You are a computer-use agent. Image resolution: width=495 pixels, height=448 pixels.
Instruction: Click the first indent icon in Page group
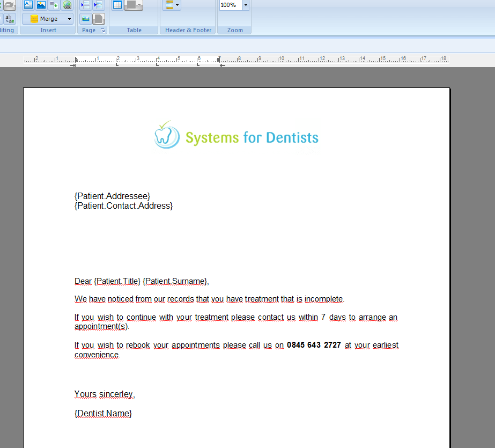click(85, 5)
